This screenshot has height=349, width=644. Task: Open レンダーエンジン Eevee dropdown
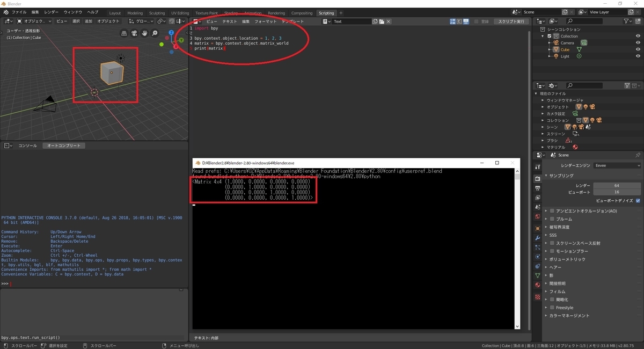pyautogui.click(x=617, y=166)
